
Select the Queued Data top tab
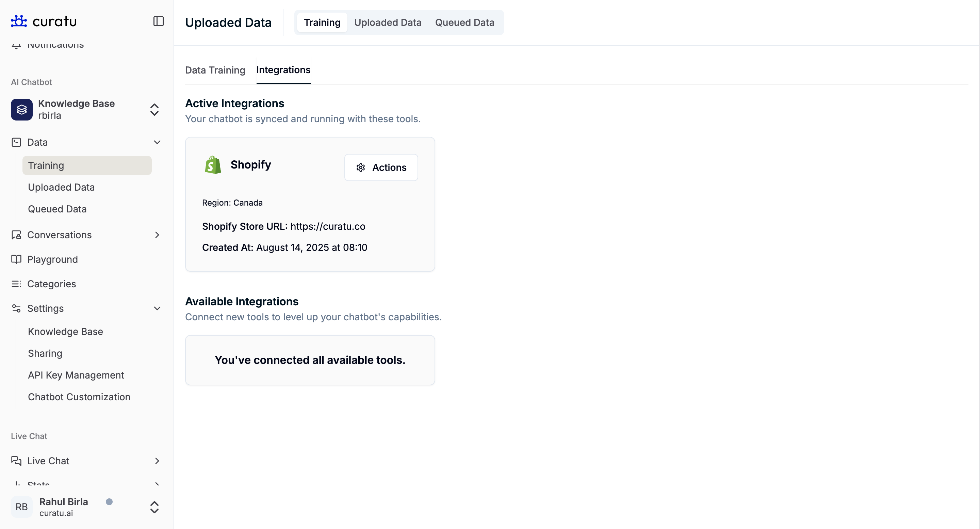[x=464, y=22]
